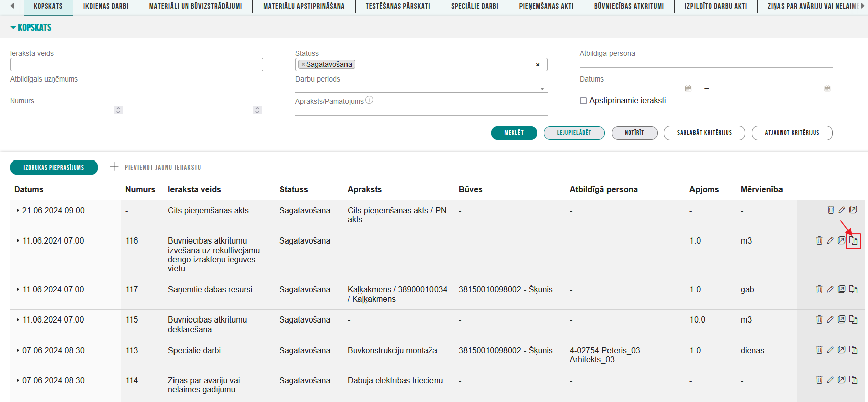This screenshot has height=402, width=868.
Task: Edit entry number 116 with pencil icon
Action: pos(830,240)
